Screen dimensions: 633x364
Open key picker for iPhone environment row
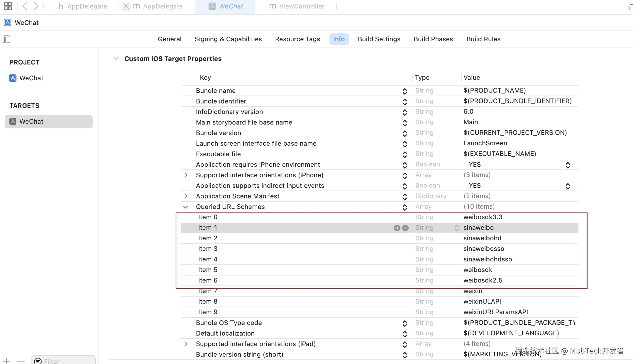click(405, 165)
